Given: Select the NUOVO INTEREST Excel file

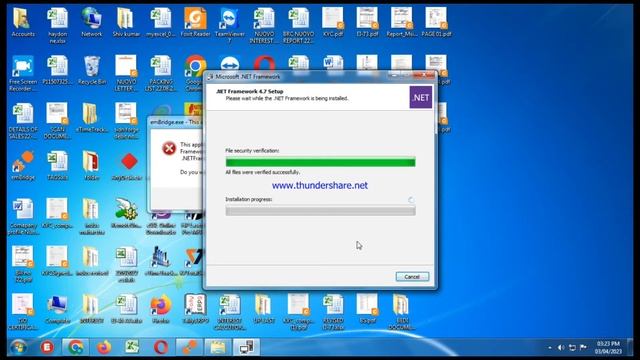Looking at the screenshot, I should (264, 26).
